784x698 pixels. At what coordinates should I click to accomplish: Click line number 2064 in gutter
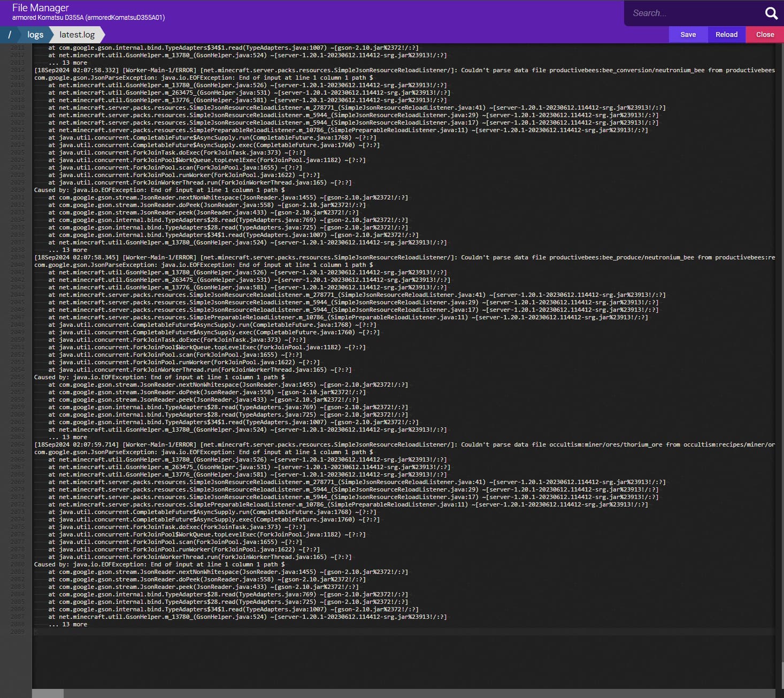18,444
